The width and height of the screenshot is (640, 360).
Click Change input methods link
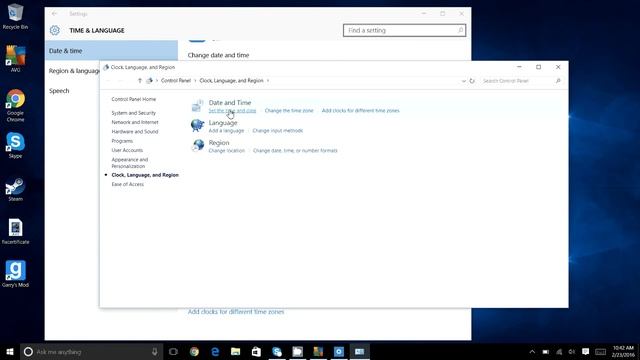pyautogui.click(x=278, y=131)
